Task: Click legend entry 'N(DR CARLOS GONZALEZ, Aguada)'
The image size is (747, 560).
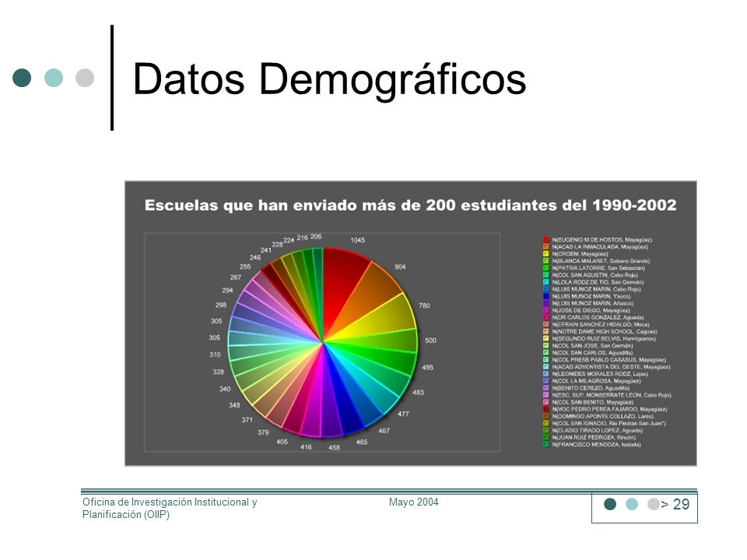Action: pos(598,317)
